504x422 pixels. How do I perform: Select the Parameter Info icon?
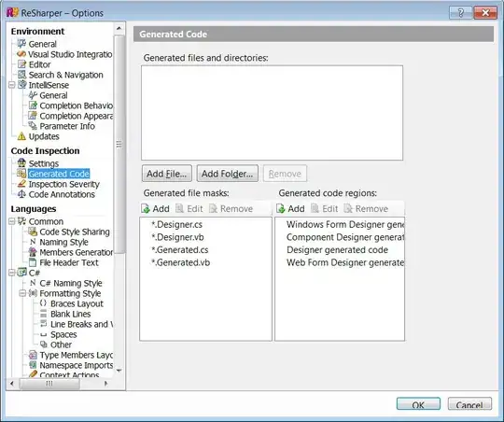pos(33,126)
